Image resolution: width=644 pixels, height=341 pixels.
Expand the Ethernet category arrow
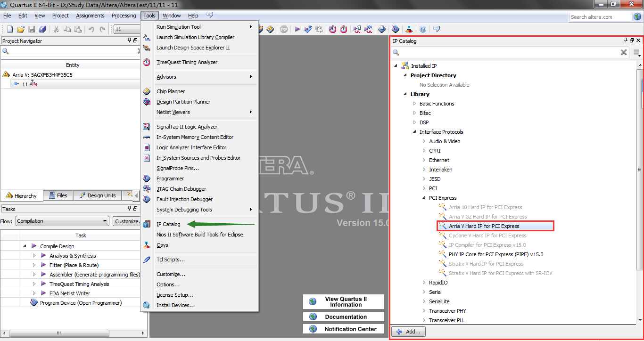[424, 160]
